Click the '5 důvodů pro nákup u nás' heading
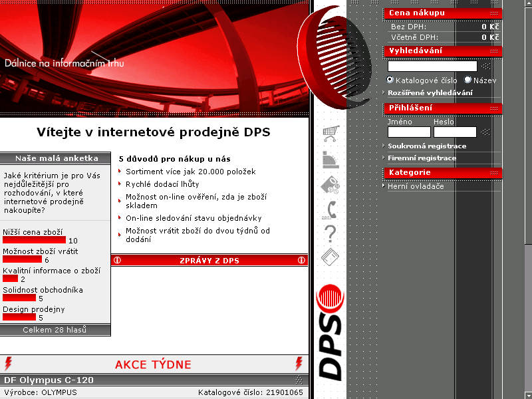The width and height of the screenshot is (532, 399). (x=175, y=159)
